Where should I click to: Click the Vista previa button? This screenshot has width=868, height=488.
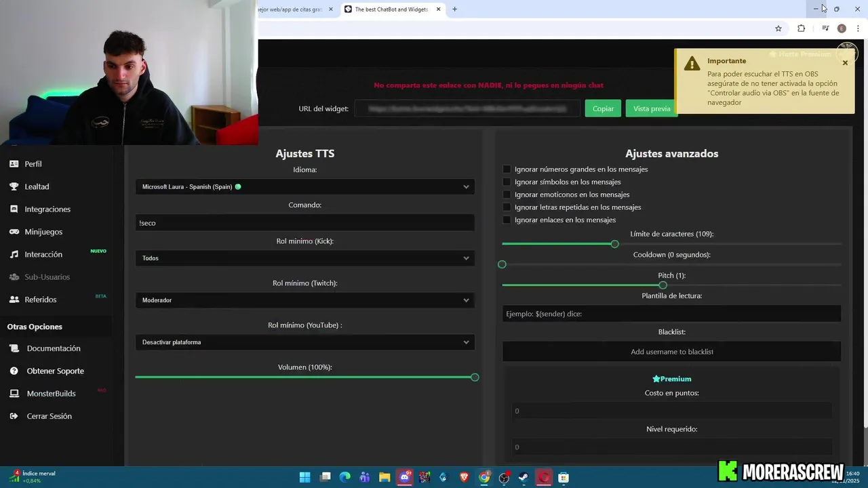click(652, 108)
